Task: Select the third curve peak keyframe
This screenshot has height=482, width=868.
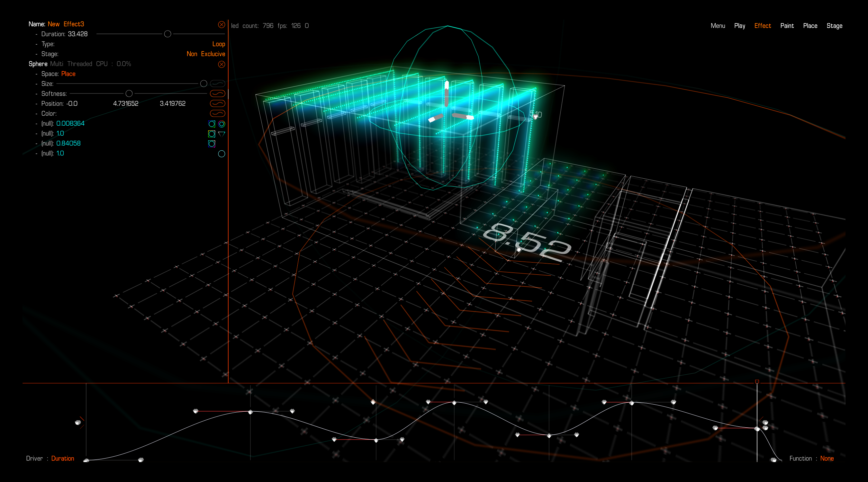Action: (x=631, y=403)
